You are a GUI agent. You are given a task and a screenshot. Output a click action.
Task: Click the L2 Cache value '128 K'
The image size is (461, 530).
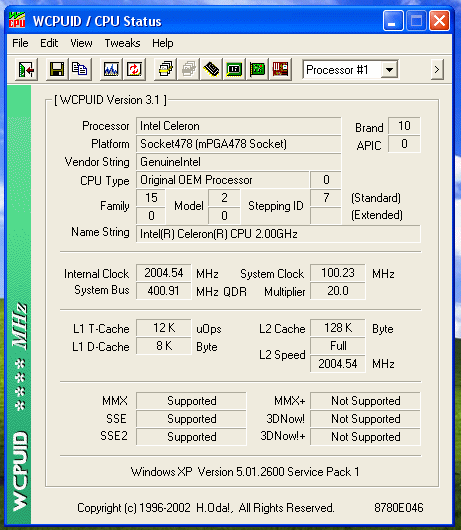coord(338,328)
